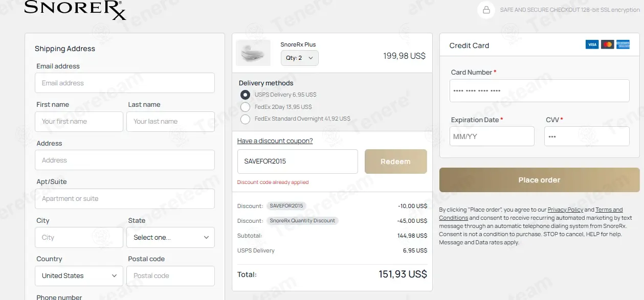The image size is (644, 300).
Task: Select FedEx Standard Overnight 41,92 US$
Action: click(246, 119)
